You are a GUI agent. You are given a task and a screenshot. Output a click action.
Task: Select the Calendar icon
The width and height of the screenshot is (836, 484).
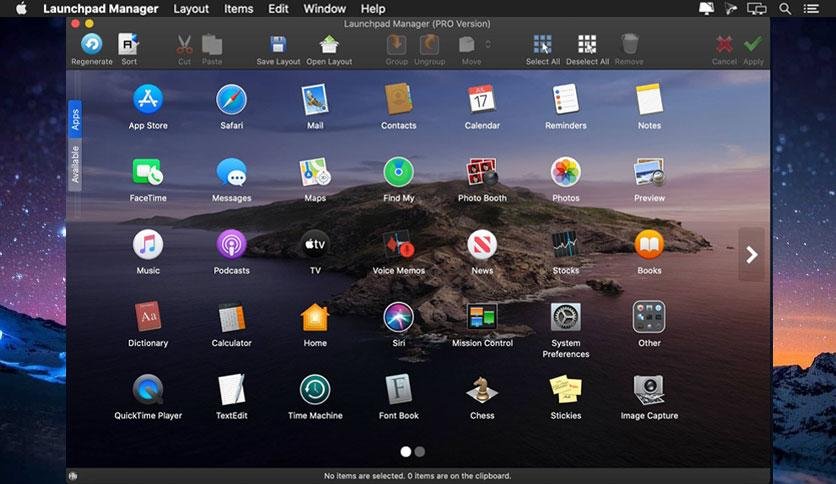tap(482, 100)
